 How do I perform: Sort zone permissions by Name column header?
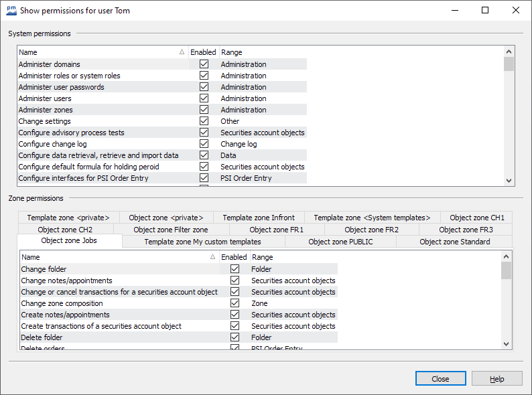[118, 257]
